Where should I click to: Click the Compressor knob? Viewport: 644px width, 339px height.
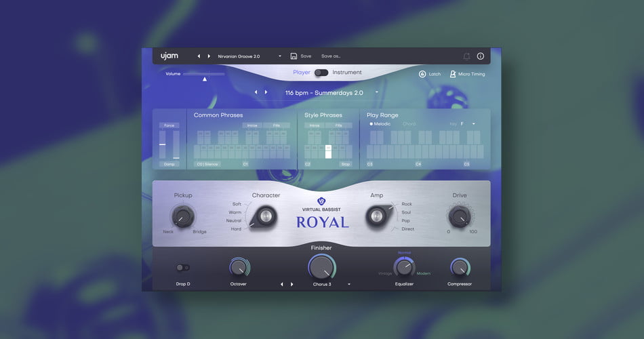[460, 268]
